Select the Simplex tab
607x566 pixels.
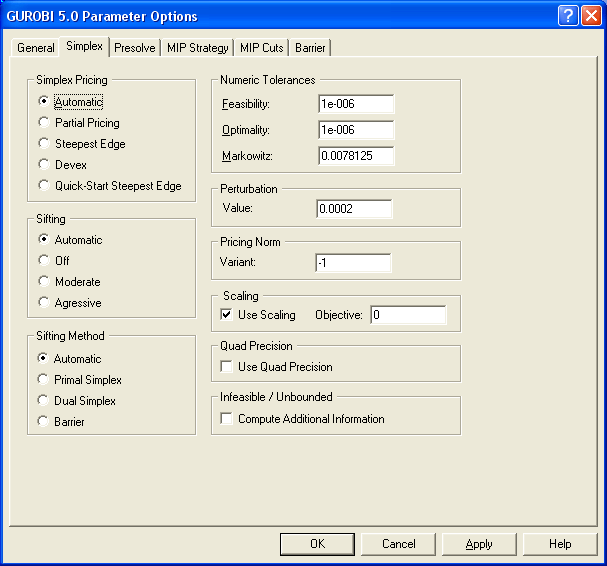84,46
